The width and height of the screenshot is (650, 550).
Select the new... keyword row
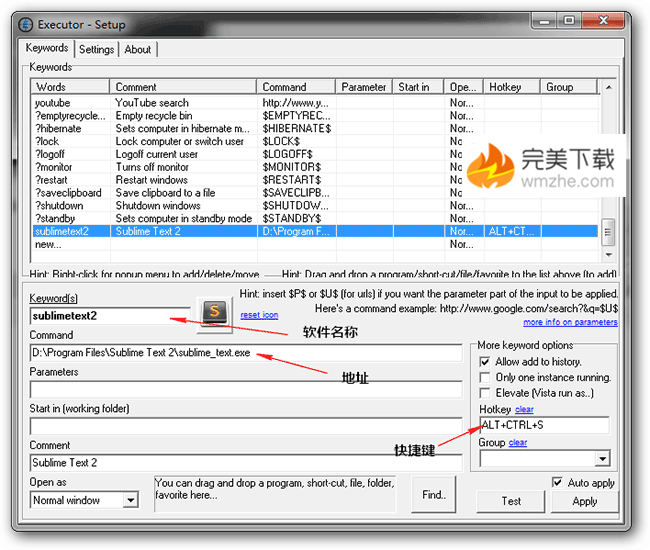pos(315,245)
